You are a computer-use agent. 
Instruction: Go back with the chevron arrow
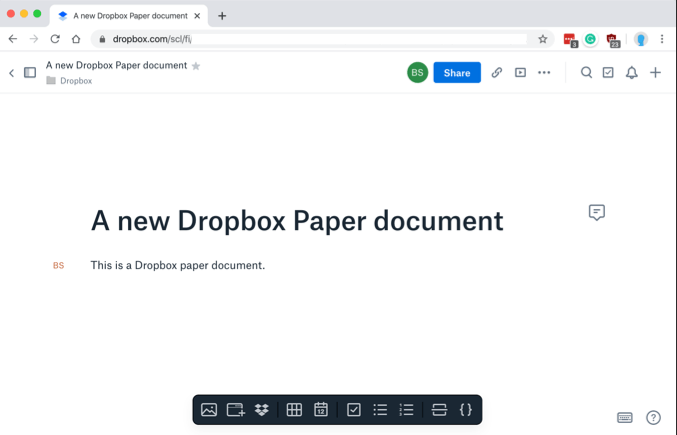pos(12,73)
